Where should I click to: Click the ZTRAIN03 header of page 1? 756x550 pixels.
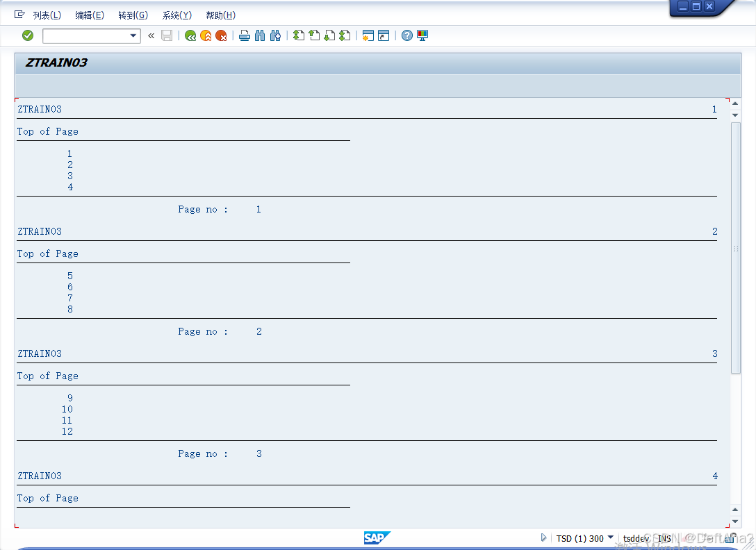tap(40, 110)
